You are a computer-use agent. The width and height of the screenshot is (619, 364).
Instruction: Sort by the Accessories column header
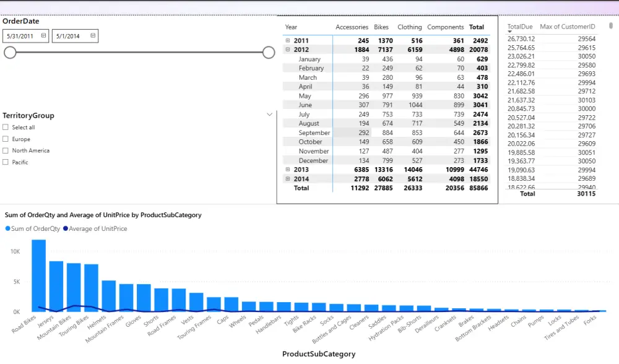352,27
